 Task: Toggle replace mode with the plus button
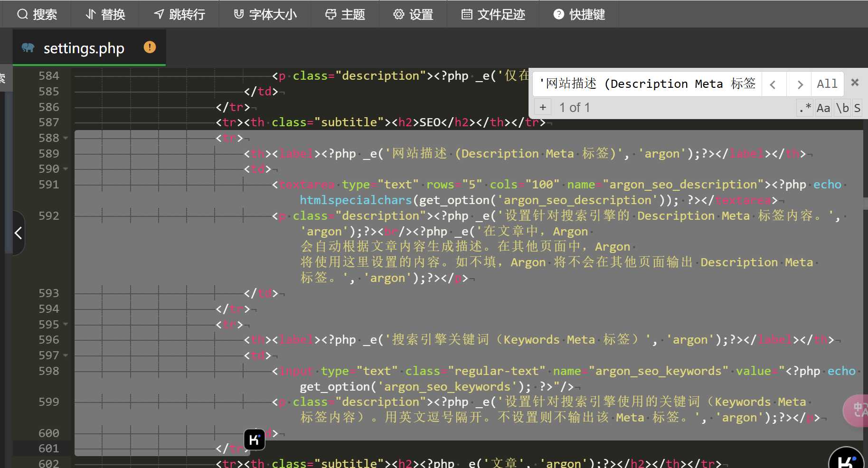(x=543, y=107)
